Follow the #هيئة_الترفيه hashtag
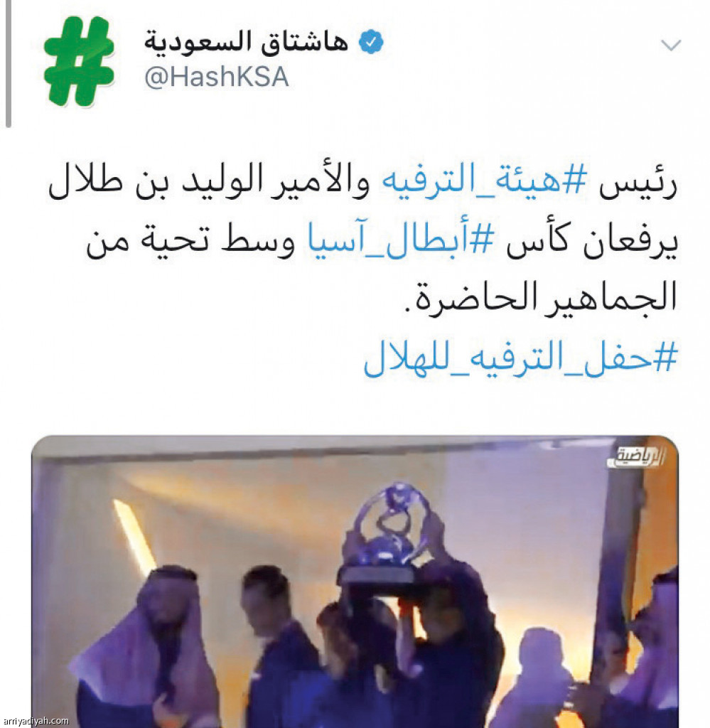Image resolution: width=710 pixels, height=728 pixels. (x=485, y=181)
